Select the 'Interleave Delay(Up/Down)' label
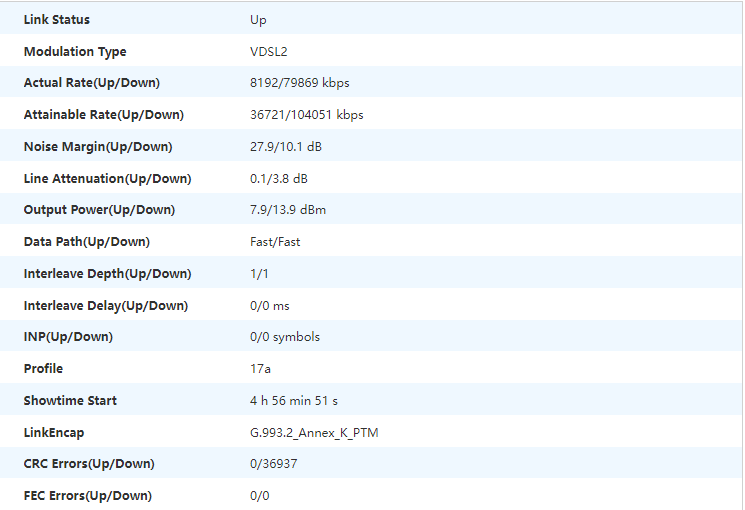This screenshot has height=510, width=745. tap(105, 305)
